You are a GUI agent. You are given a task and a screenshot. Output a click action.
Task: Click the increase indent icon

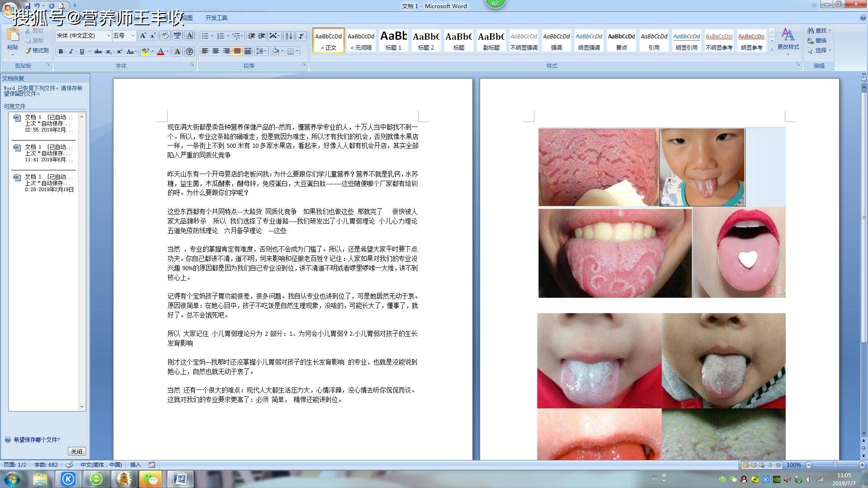262,36
